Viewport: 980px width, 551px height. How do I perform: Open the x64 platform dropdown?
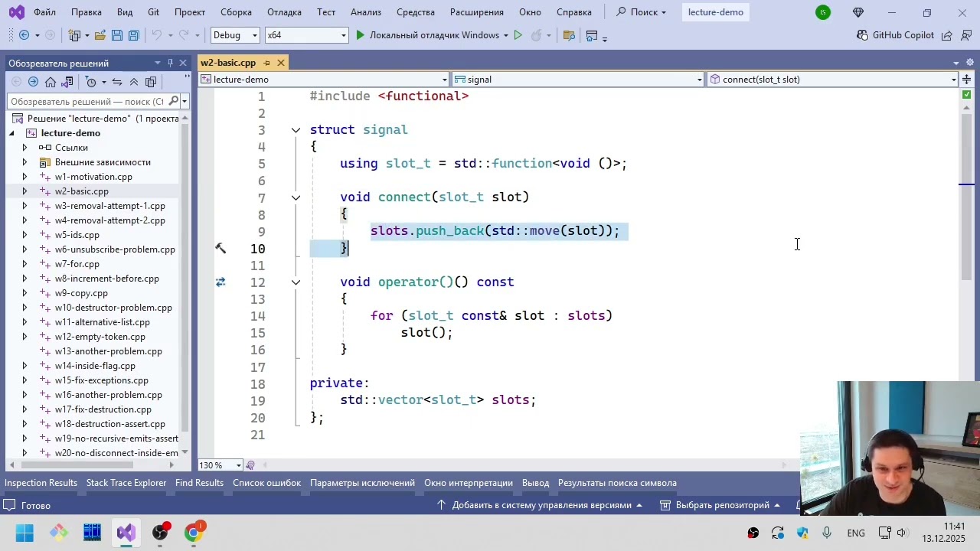306,35
